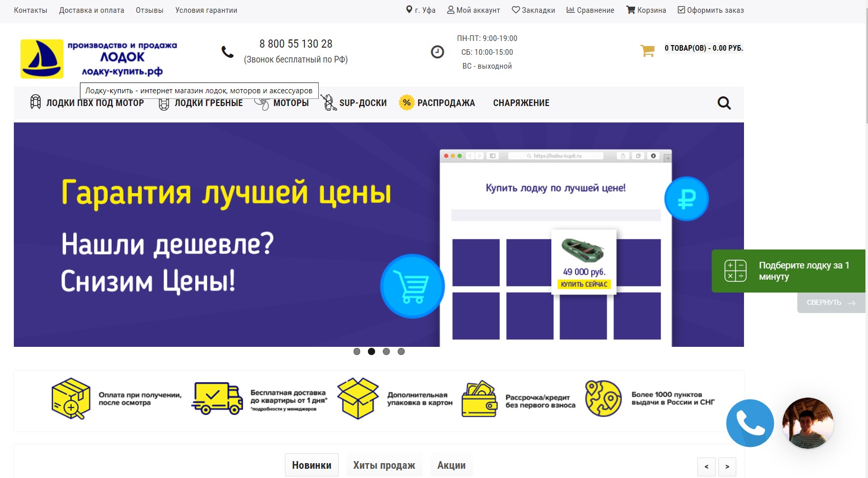Collapse the widget with СВЕРНУТЬ
Image resolution: width=868 pixels, height=478 pixels.
(x=831, y=303)
